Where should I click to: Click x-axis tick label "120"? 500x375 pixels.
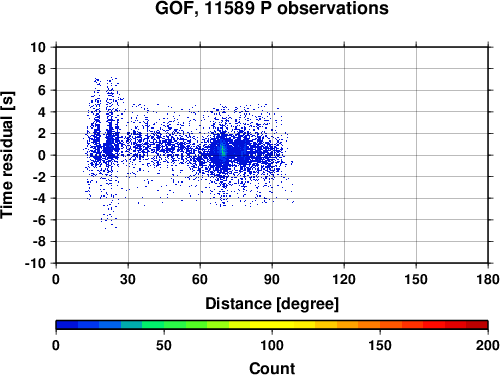coord(344,279)
